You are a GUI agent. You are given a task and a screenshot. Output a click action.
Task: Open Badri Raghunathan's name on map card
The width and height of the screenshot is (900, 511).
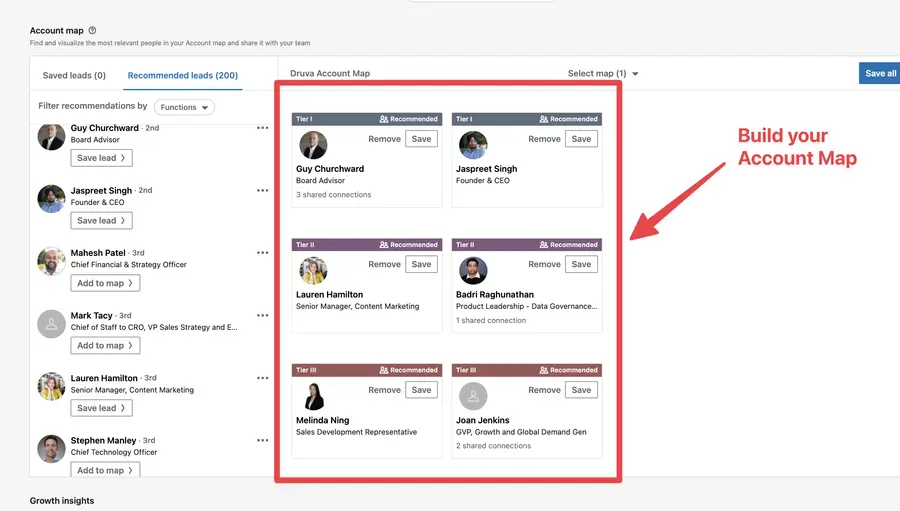[x=495, y=295]
